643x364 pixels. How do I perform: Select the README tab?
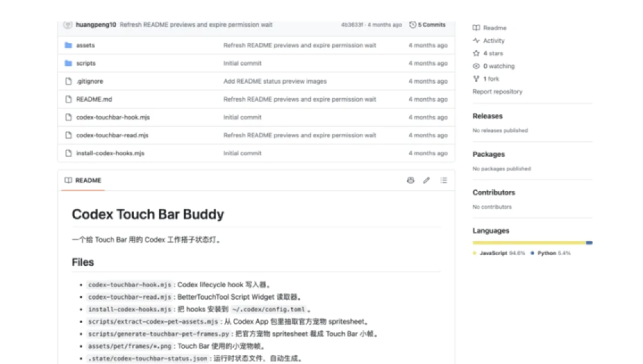coord(83,180)
